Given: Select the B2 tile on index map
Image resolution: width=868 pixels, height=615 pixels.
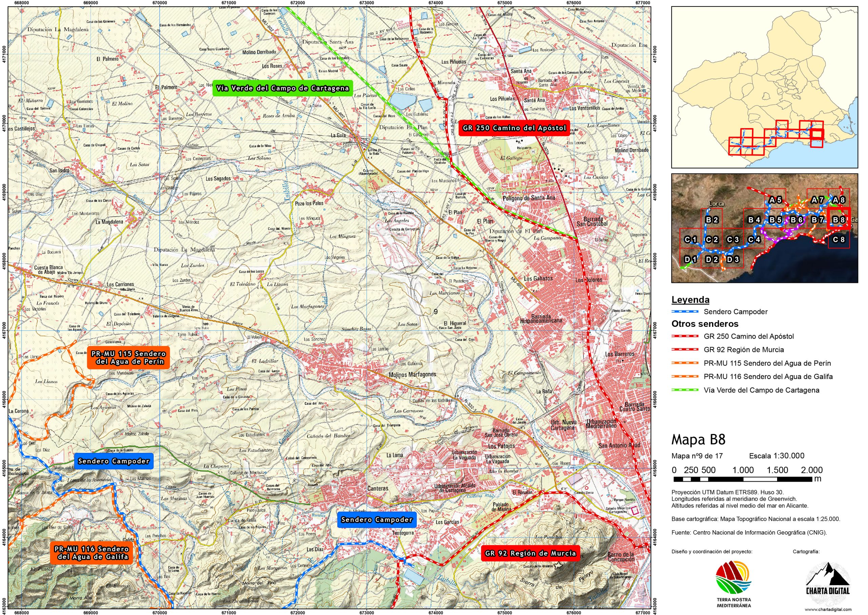Looking at the screenshot, I should click(x=712, y=220).
